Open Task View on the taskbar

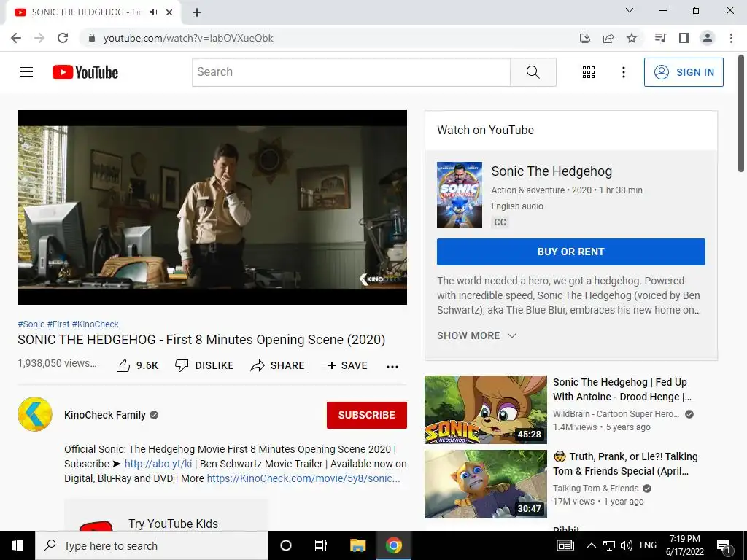tap(321, 545)
